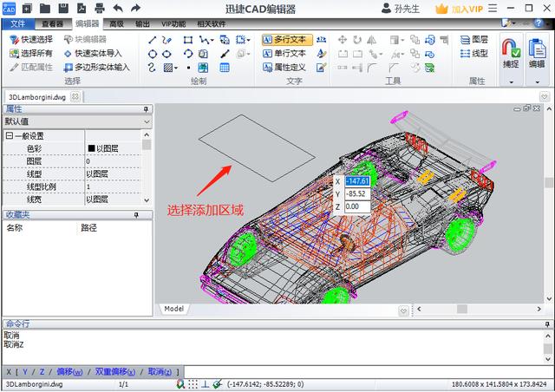
Task: Choose the 线型 linetype tool in ribbon
Action: (x=473, y=53)
